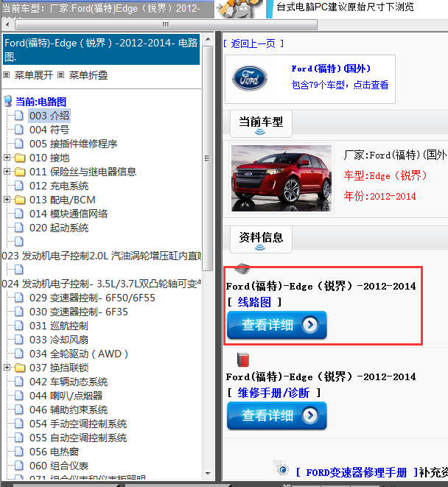
Task: Expand the 013 配电/BCM tree node
Action: point(7,200)
